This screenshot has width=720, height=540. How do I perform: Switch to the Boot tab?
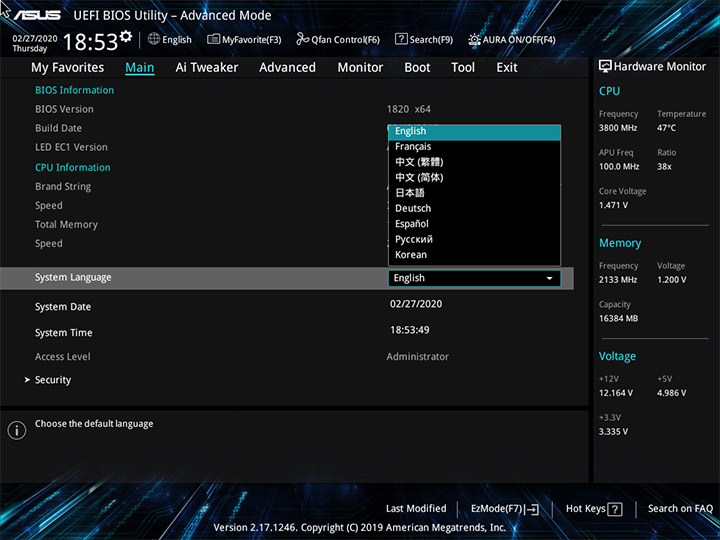tap(417, 68)
